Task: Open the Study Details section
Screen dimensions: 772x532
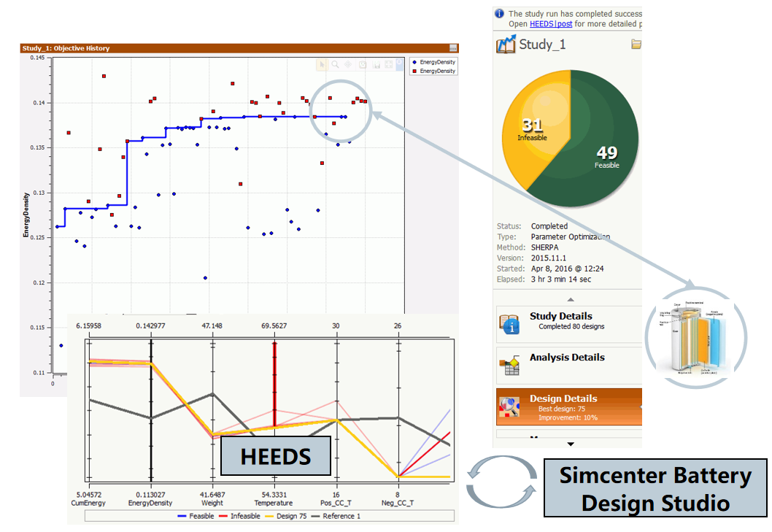Action: coord(569,324)
